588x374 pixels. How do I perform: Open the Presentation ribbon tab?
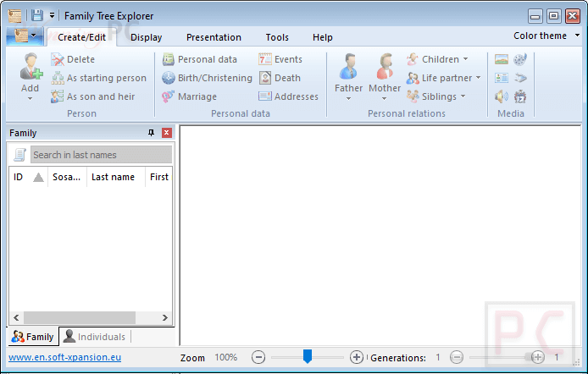pyautogui.click(x=214, y=37)
